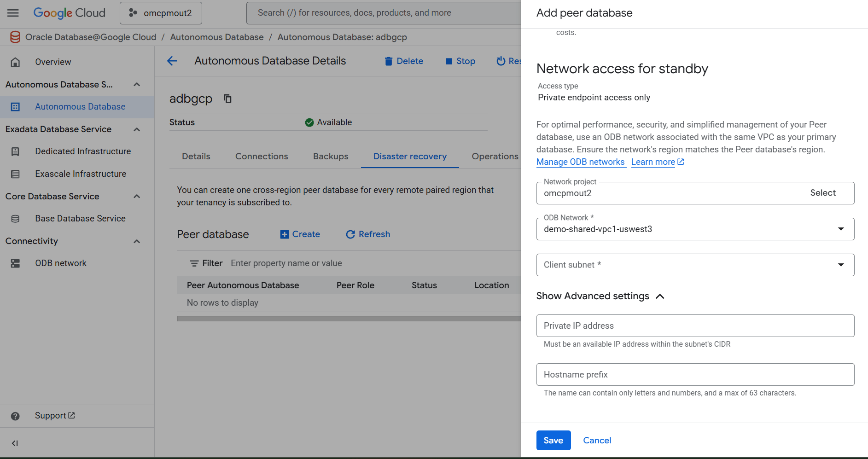Open Dedicated Infrastructure from sidebar
This screenshot has height=459, width=868.
click(x=83, y=151)
